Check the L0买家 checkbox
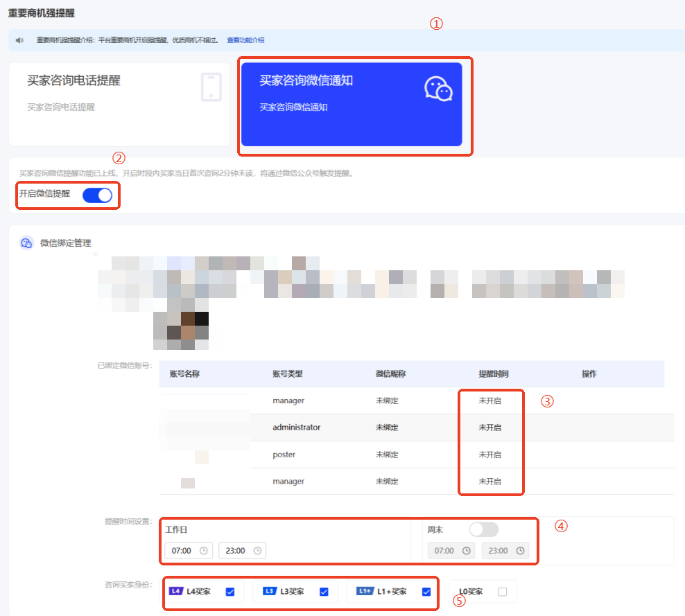This screenshot has width=685, height=616. point(503,592)
